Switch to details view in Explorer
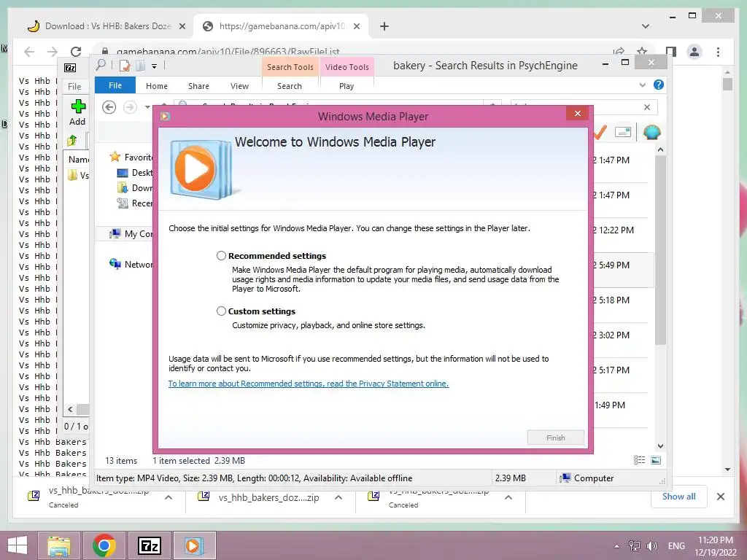The width and height of the screenshot is (747, 560). click(639, 460)
